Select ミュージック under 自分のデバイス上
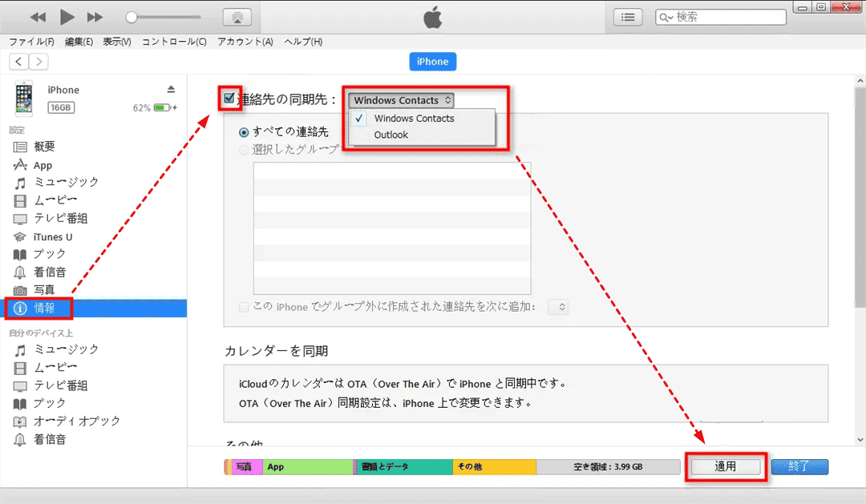Viewport: 866px width, 504px height. tap(67, 349)
